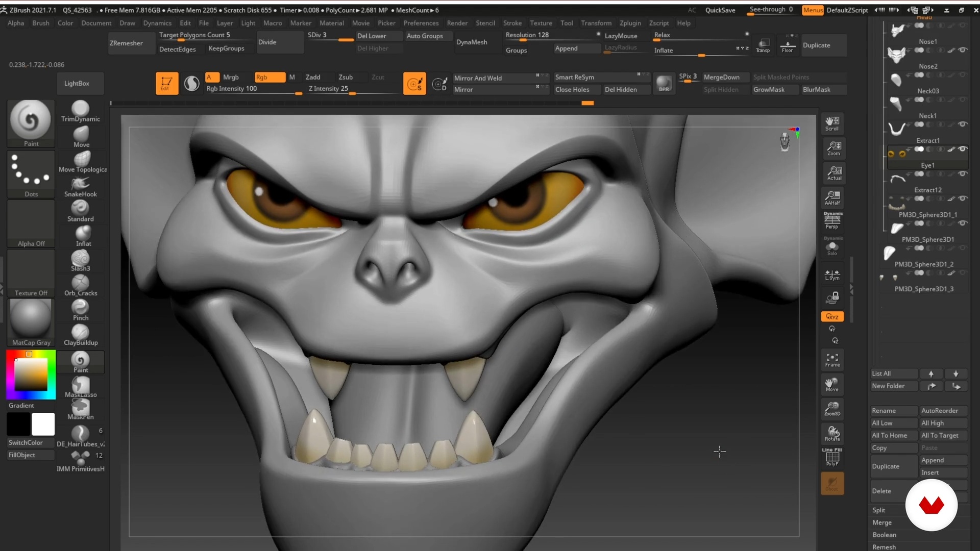Viewport: 980px width, 551px height.
Task: Toggle PolyF line fill display
Action: pos(832,458)
